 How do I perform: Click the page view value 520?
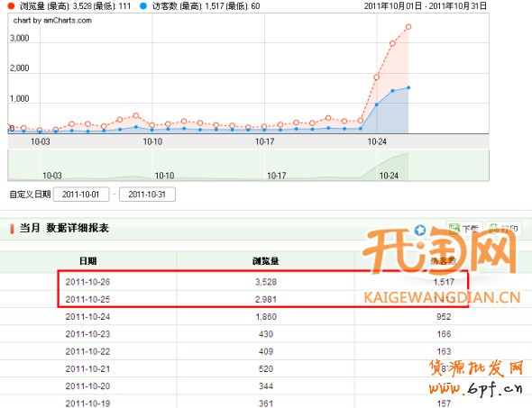[266, 369]
